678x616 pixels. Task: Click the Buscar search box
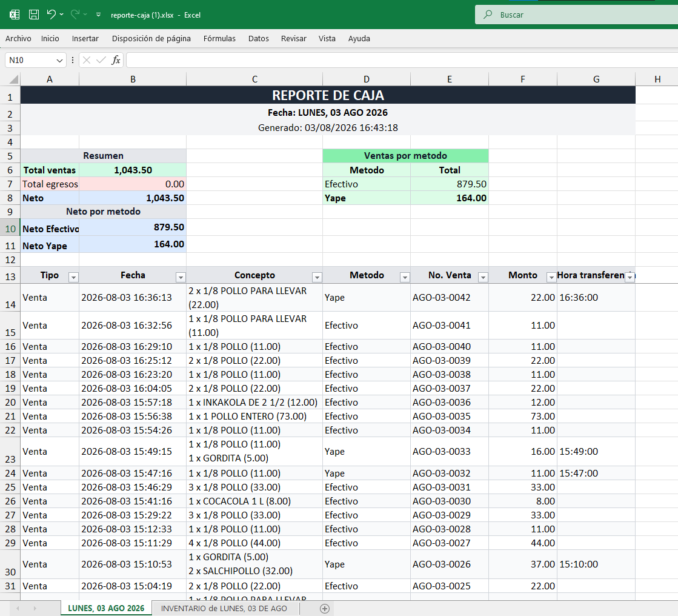pos(576,15)
